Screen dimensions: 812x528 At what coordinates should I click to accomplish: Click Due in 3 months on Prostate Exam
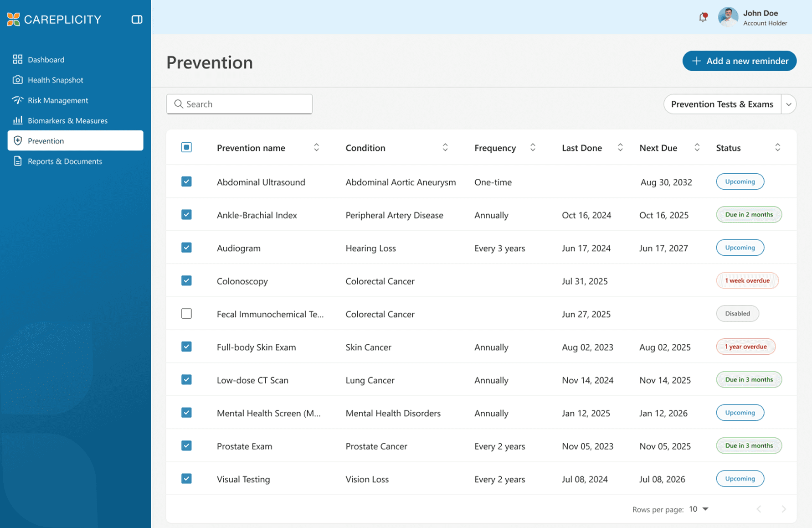(749, 445)
